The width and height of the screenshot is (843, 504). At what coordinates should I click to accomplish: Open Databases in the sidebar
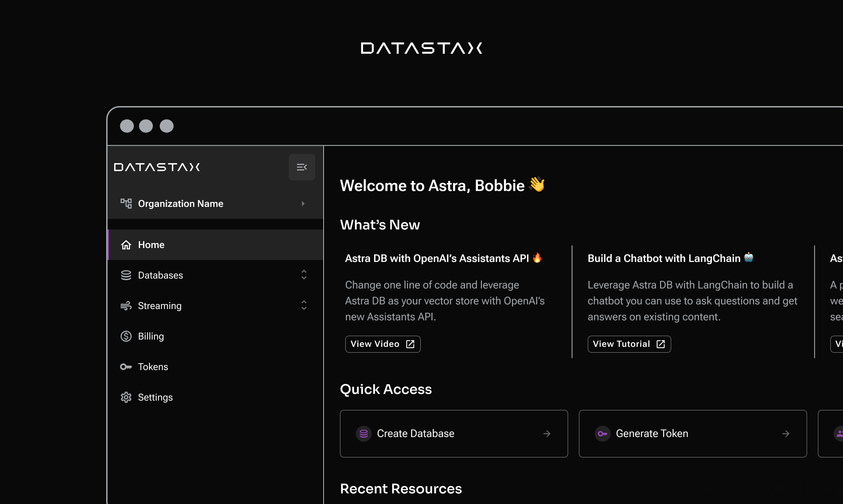pos(215,275)
